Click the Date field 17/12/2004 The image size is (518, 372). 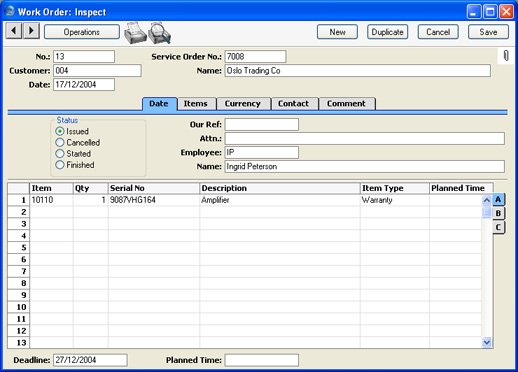click(84, 85)
